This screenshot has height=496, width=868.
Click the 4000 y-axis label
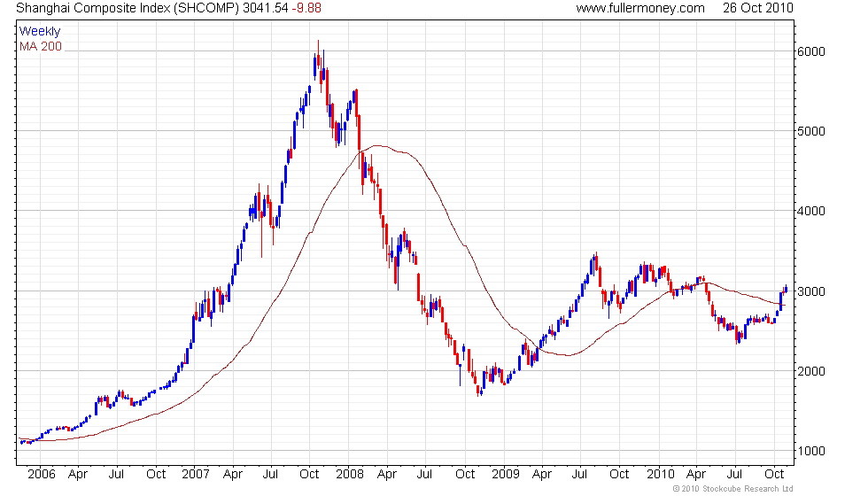click(x=811, y=211)
